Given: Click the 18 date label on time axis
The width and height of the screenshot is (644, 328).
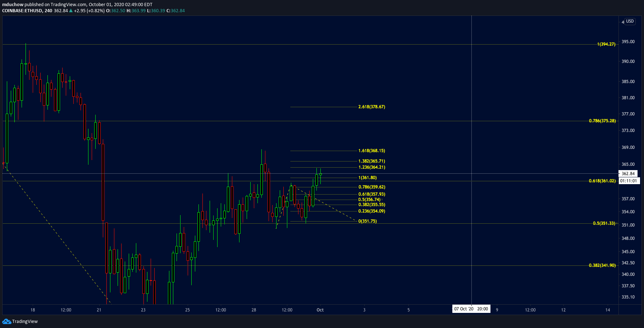Looking at the screenshot, I should click(x=33, y=310).
